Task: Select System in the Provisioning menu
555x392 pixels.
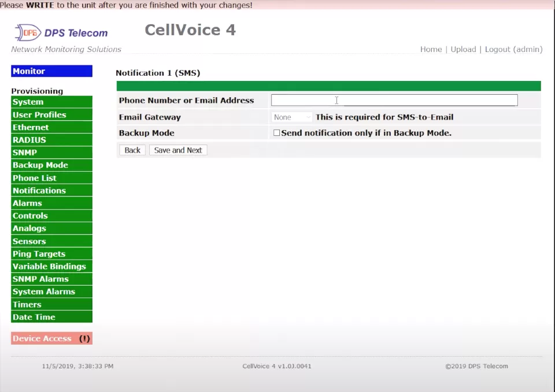Action: (x=51, y=102)
